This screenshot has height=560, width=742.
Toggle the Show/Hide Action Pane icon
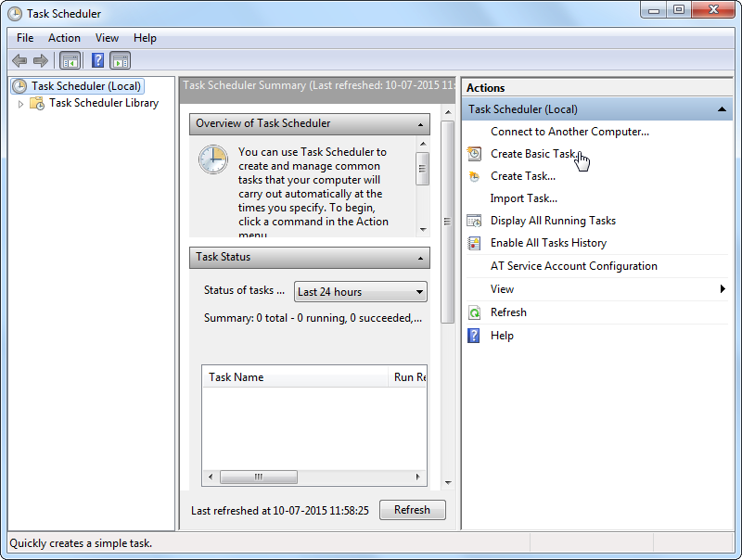(x=120, y=61)
